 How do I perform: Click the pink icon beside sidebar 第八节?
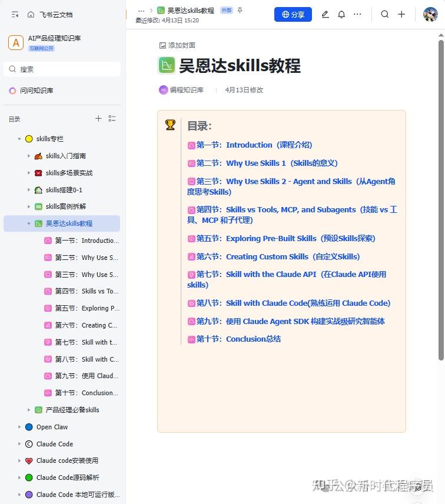[x=48, y=359]
